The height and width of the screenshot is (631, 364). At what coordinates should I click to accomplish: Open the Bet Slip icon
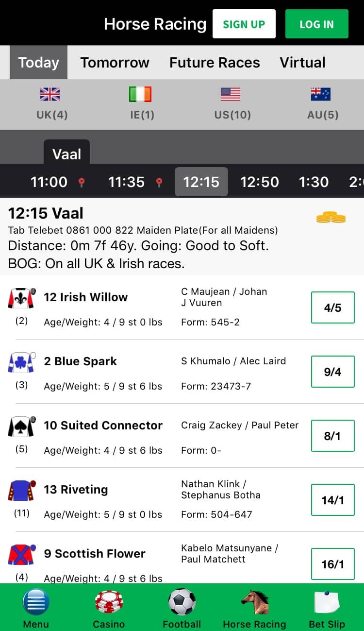(327, 602)
